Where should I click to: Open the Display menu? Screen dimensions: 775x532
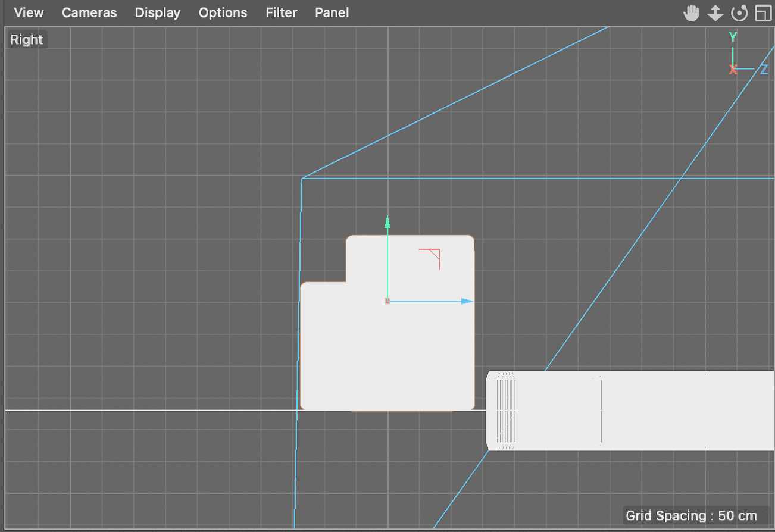coord(157,12)
